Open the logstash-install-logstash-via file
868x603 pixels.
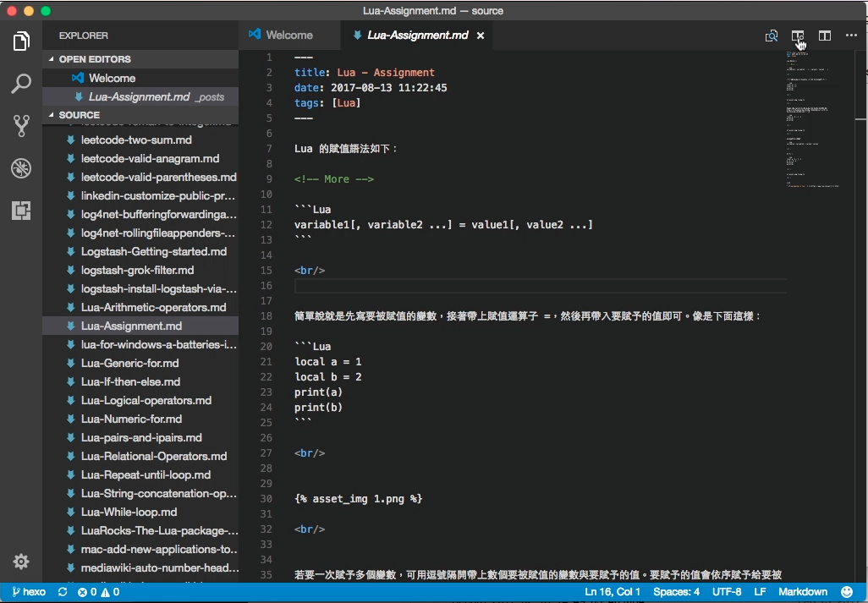(140, 288)
